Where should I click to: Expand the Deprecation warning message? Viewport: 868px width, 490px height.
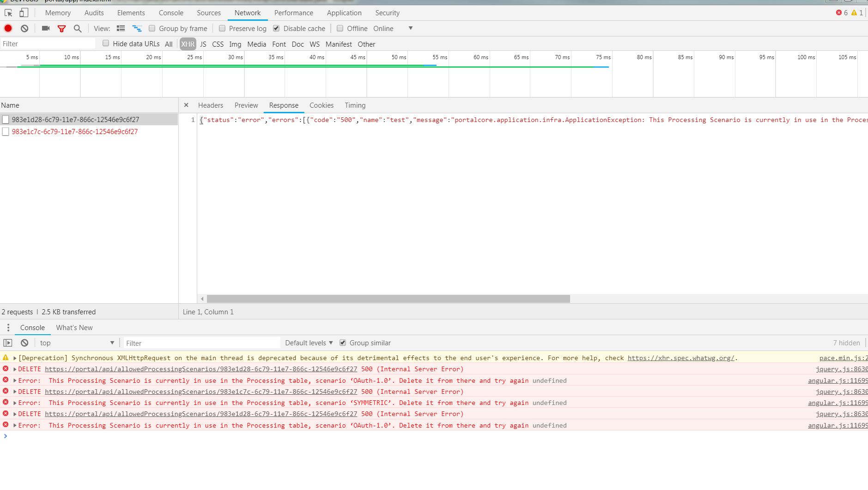click(15, 358)
